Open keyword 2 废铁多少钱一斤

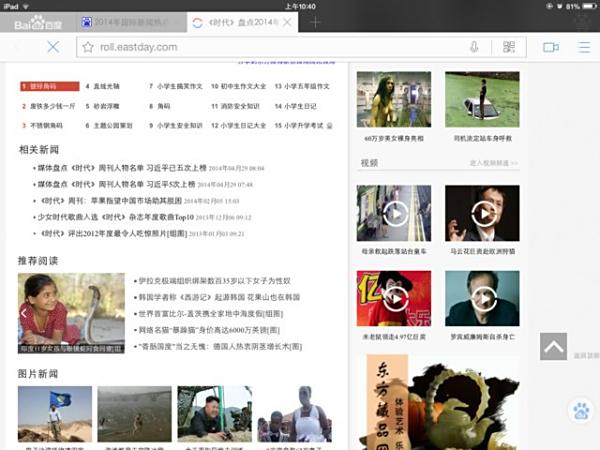point(49,106)
